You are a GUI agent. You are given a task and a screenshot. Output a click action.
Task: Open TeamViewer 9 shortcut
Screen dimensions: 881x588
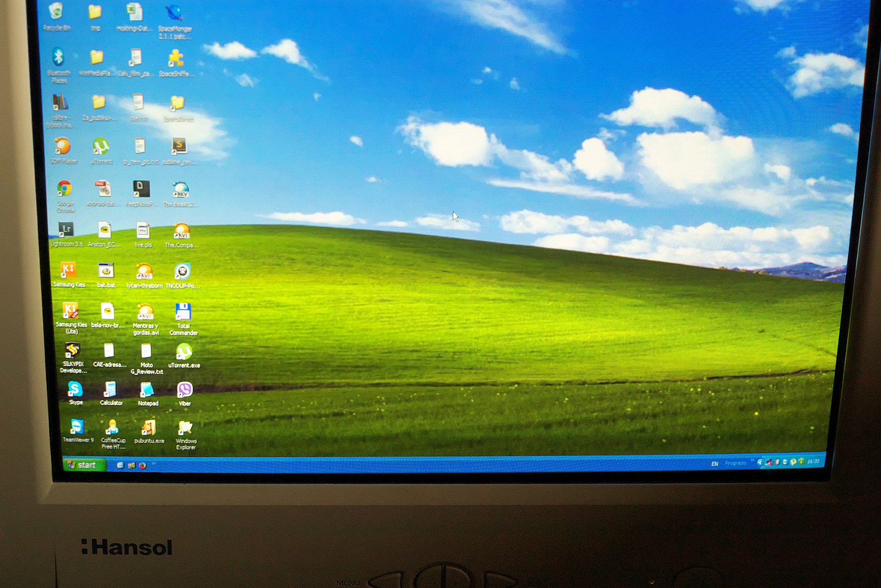[x=78, y=431]
